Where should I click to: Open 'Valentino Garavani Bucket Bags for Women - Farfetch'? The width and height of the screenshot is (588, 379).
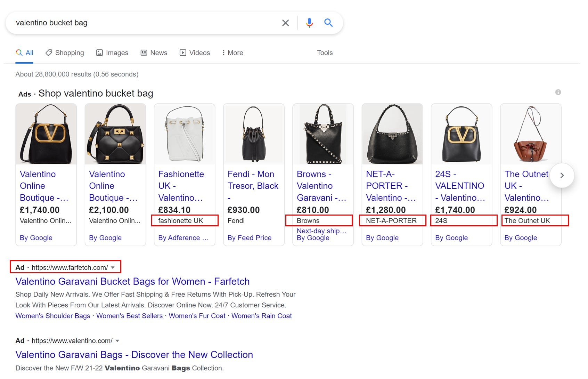coord(132,281)
